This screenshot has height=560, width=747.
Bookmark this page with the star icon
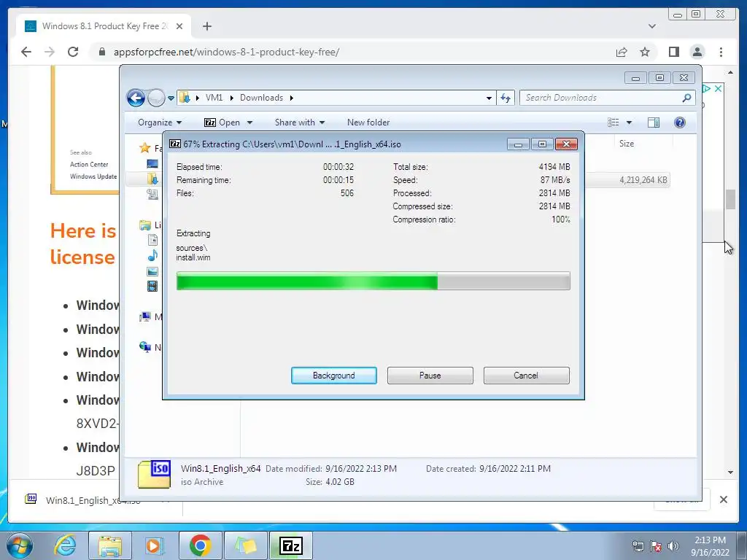645,52
